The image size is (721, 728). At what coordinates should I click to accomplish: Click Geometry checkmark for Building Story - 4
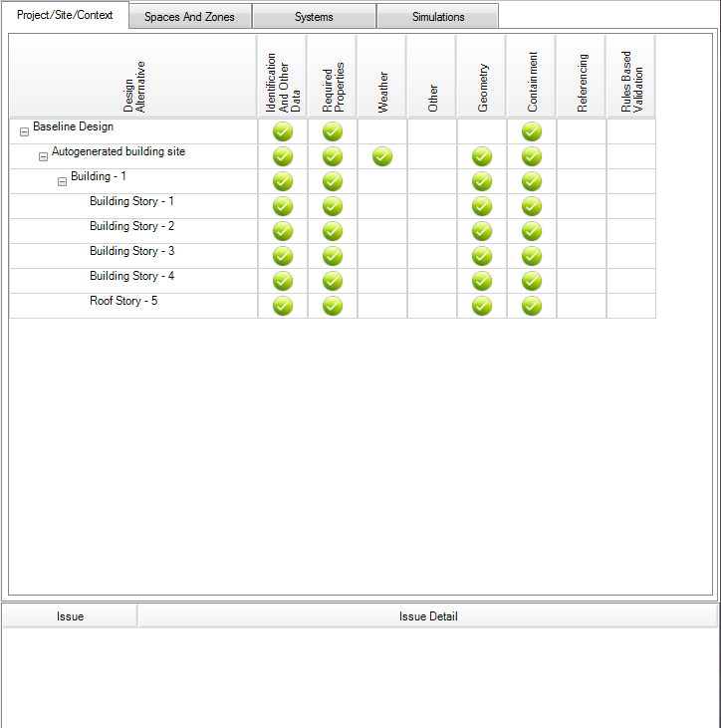[x=482, y=281]
